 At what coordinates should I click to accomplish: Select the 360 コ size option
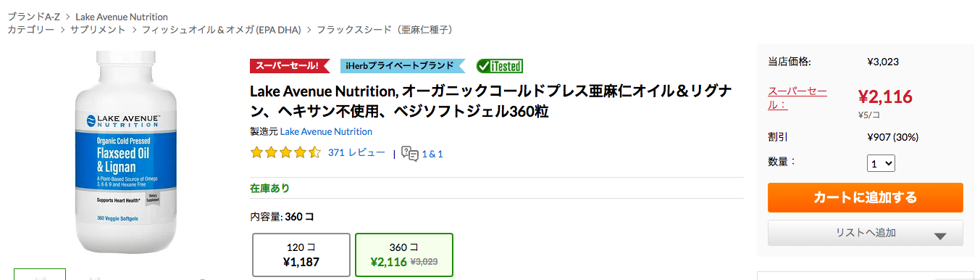point(404,255)
